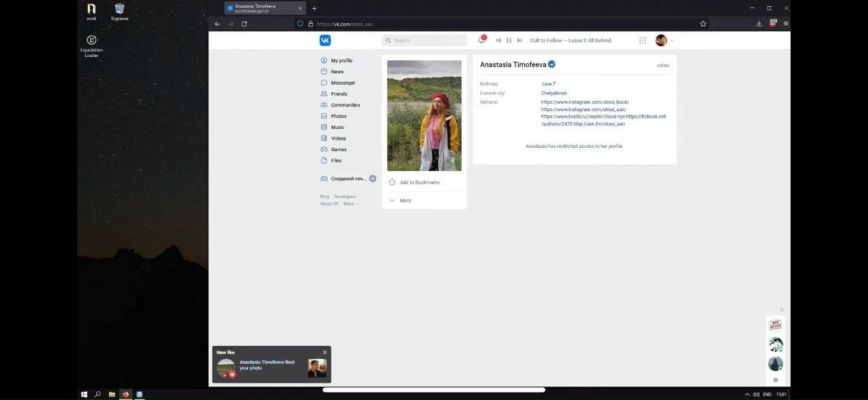This screenshot has height=400, width=868.
Task: Open the Music section in sidebar
Action: 337,127
